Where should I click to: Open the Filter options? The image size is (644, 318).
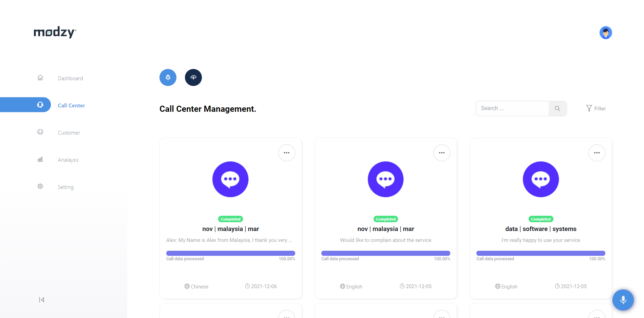tap(596, 108)
